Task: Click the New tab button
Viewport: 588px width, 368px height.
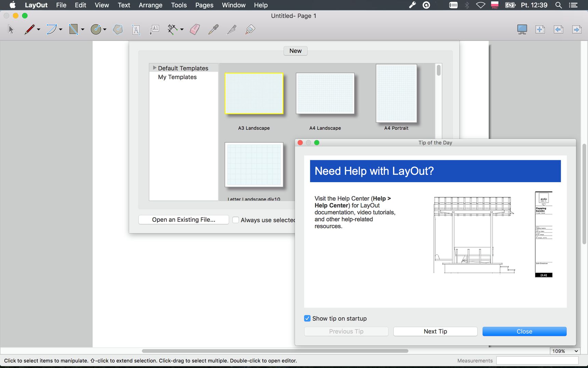Action: coord(295,51)
